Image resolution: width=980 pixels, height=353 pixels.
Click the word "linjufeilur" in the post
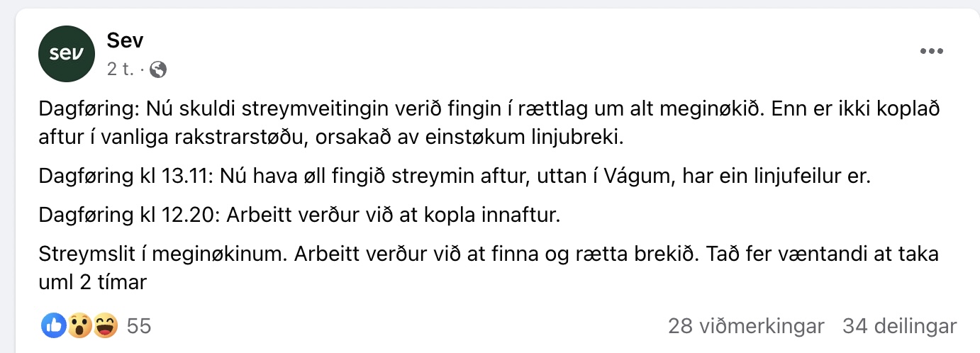(x=792, y=176)
